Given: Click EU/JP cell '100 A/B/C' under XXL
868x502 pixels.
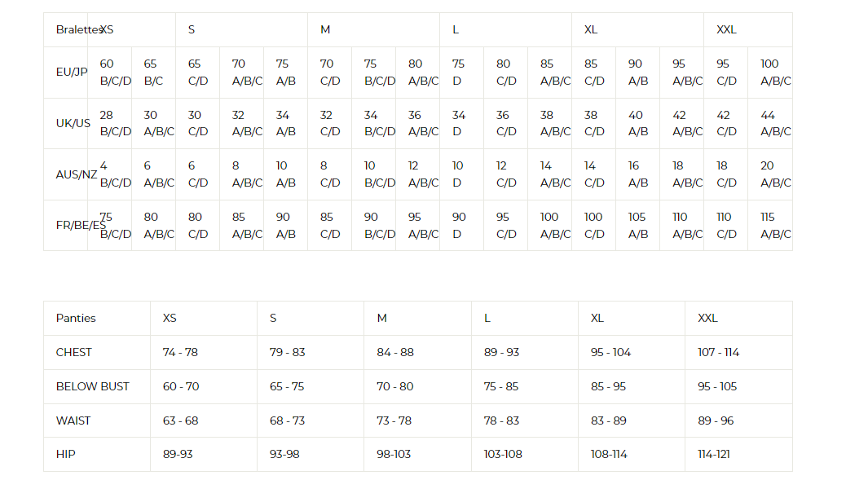Looking at the screenshot, I should (770, 73).
